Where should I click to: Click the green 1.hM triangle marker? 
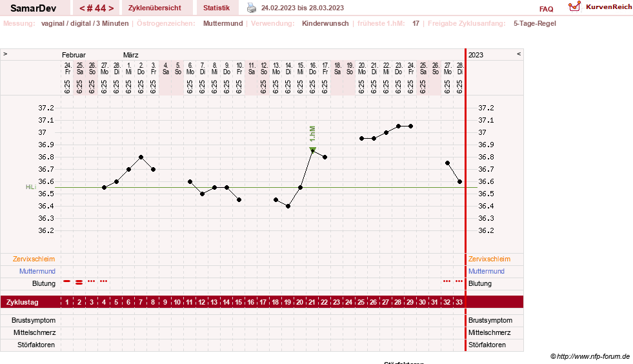tap(312, 150)
